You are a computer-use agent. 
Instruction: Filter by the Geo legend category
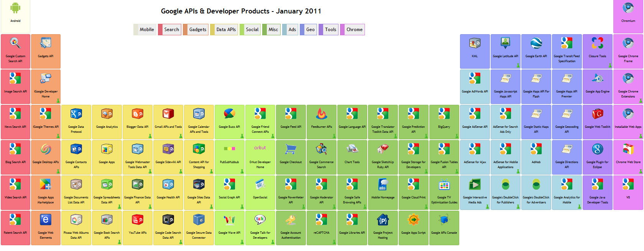click(310, 30)
